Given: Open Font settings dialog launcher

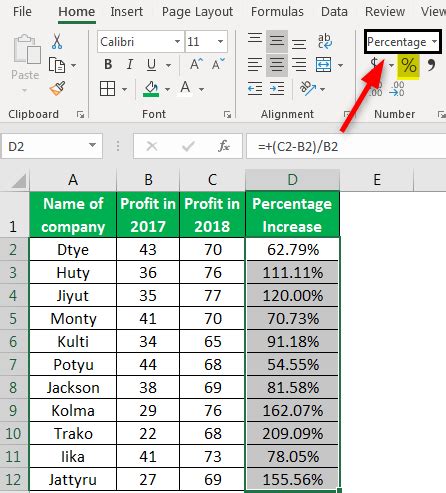Looking at the screenshot, I should point(228,115).
